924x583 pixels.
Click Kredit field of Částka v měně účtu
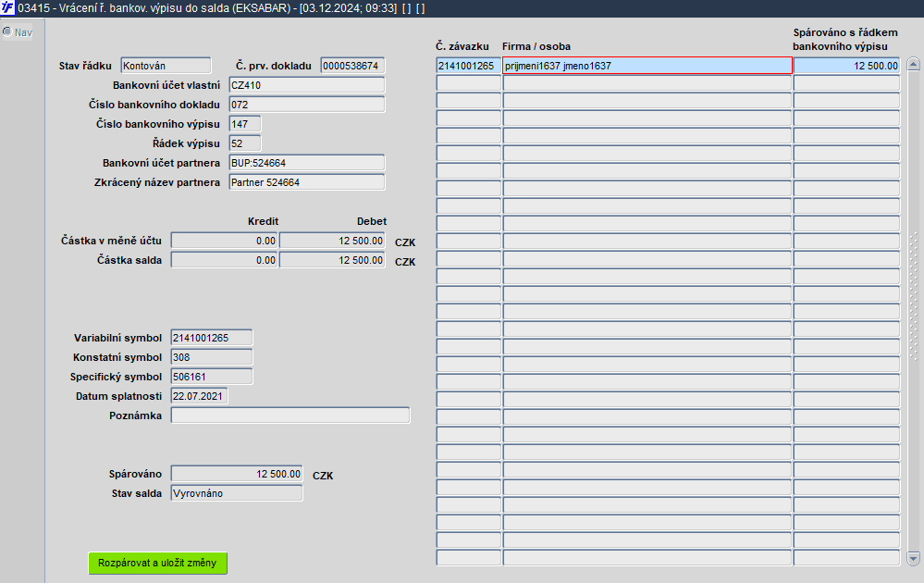(224, 241)
